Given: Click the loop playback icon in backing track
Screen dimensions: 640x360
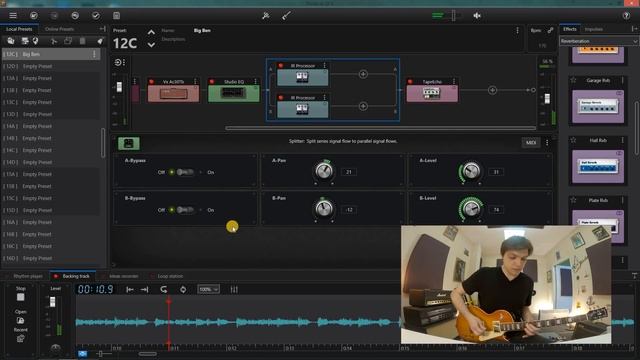Looking at the screenshot, I should point(164,289).
